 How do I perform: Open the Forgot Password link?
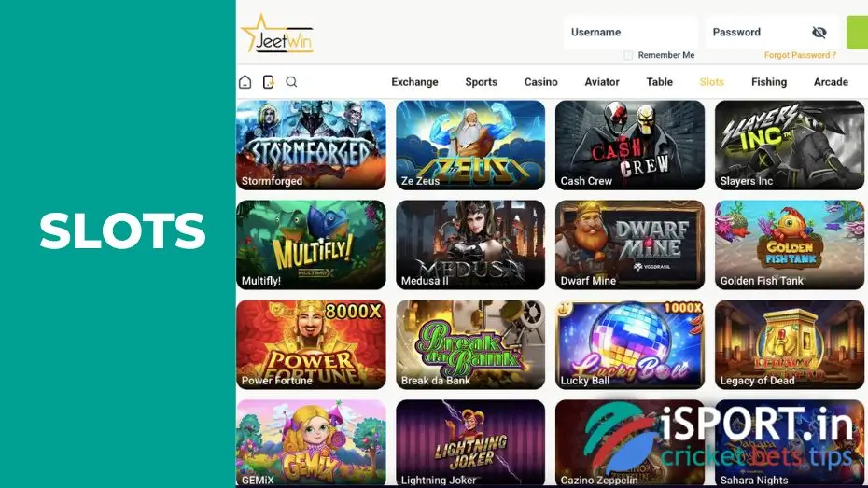800,55
